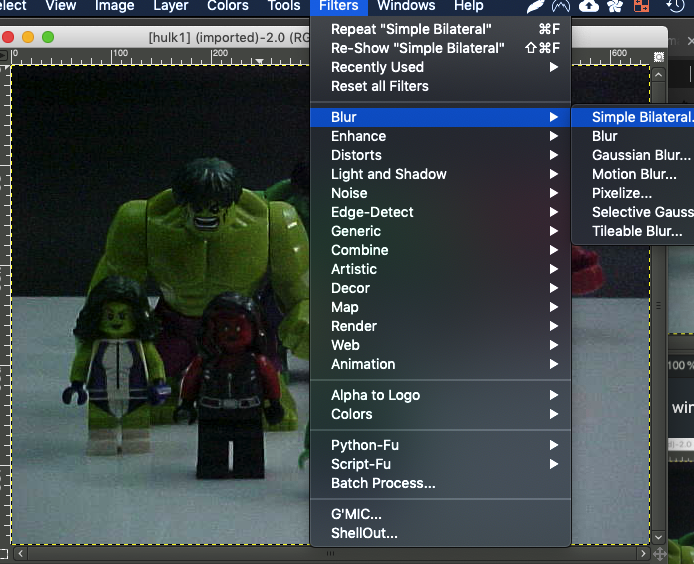Image resolution: width=694 pixels, height=564 pixels.
Task: Open the Noise submenu
Action: (440, 193)
